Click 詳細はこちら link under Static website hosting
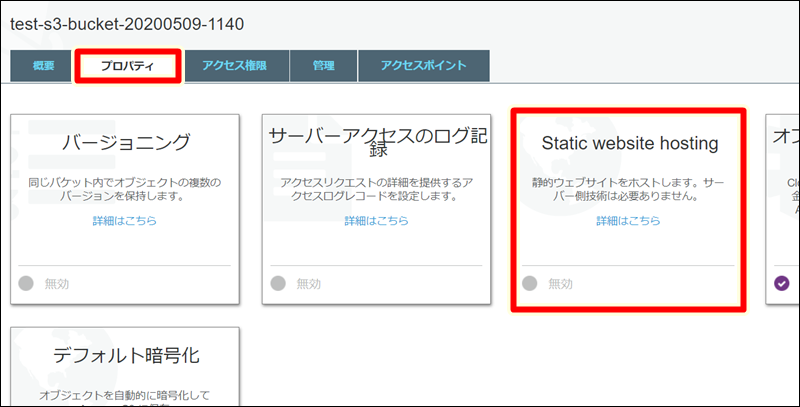The width and height of the screenshot is (800, 407). pyautogui.click(x=629, y=221)
